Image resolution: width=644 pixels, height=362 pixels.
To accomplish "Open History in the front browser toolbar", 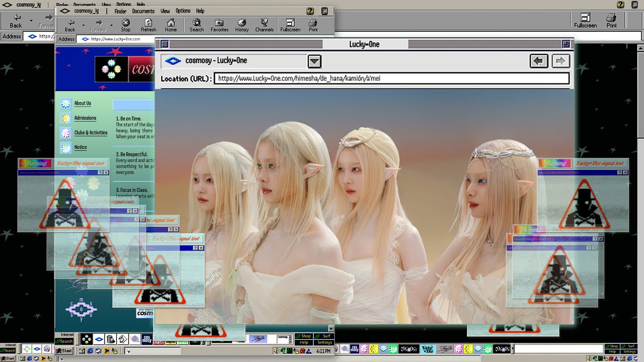I will click(242, 25).
